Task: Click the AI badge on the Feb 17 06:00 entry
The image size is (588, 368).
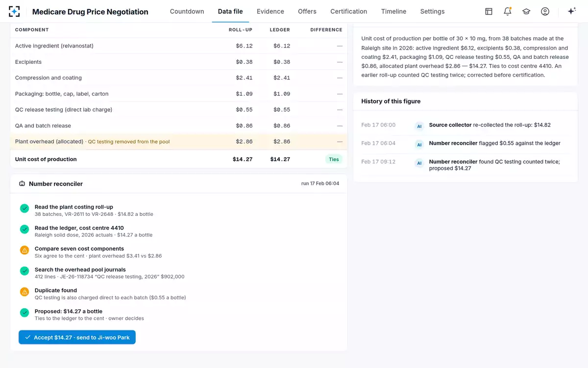Action: point(419,126)
